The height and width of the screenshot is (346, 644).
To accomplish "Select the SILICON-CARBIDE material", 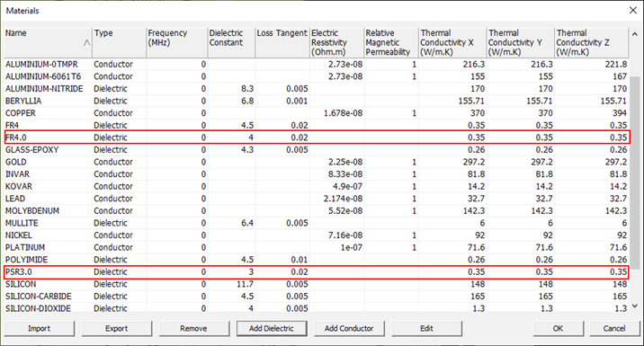I will tap(317, 297).
